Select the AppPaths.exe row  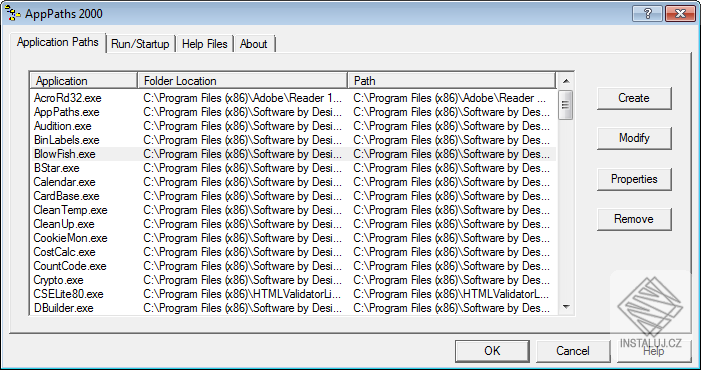point(293,112)
